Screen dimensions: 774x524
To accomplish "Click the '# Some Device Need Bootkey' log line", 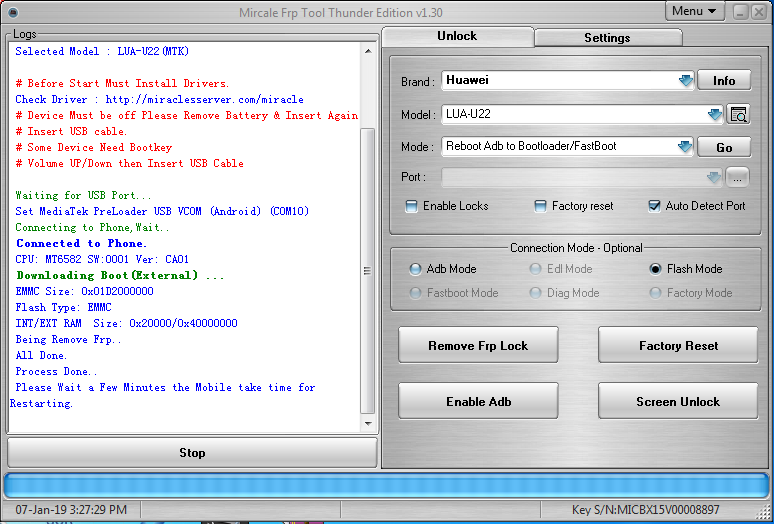I will pos(94,147).
